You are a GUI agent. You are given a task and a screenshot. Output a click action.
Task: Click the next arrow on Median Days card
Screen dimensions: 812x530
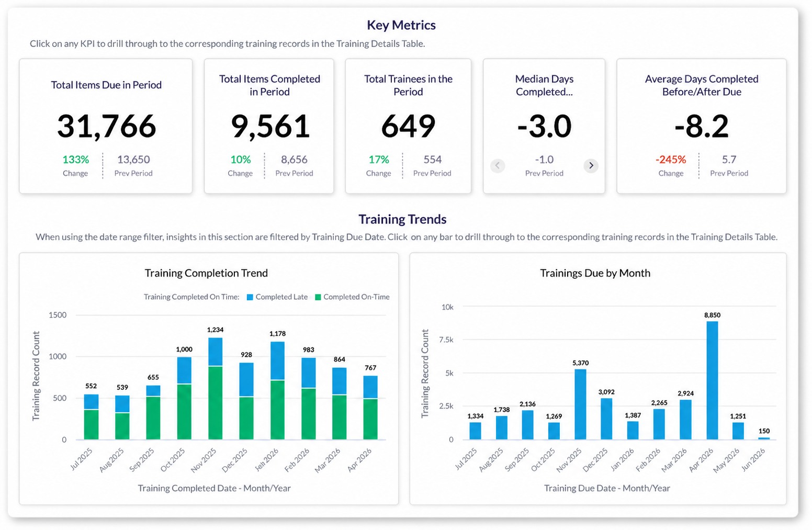[591, 165]
